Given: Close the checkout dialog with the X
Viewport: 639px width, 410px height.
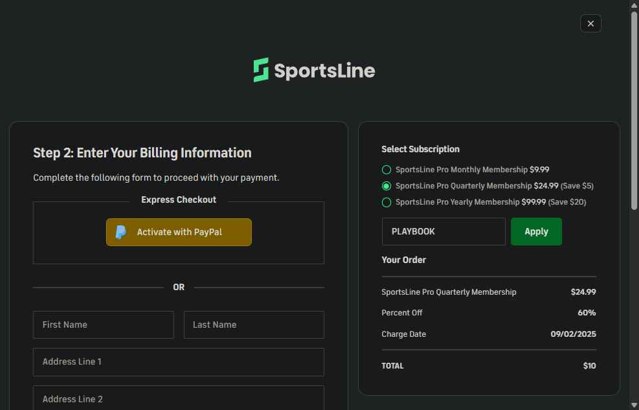Looking at the screenshot, I should 591,24.
